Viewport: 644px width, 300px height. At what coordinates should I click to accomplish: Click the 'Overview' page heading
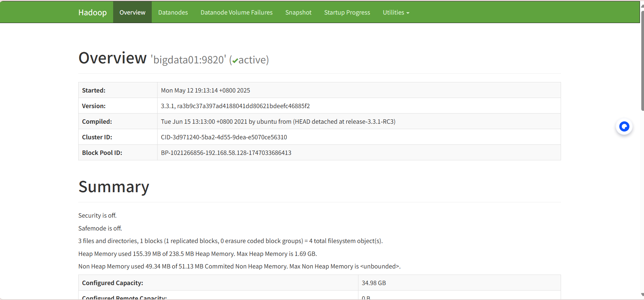112,58
